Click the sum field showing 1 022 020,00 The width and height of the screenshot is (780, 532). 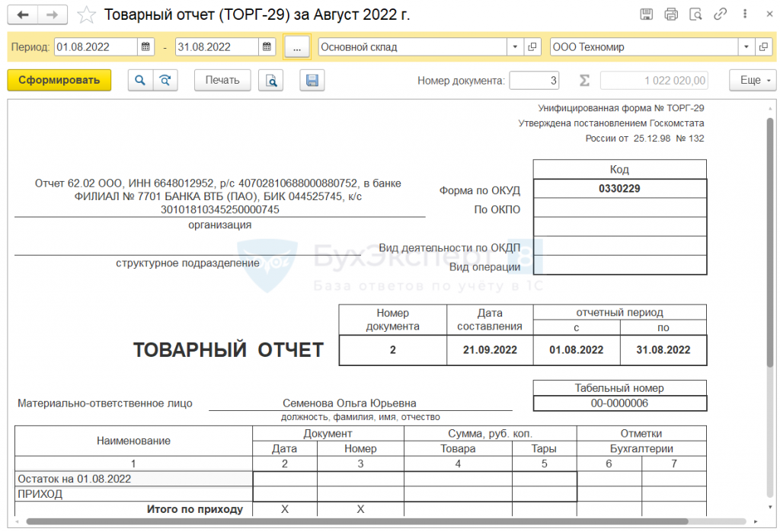(654, 80)
